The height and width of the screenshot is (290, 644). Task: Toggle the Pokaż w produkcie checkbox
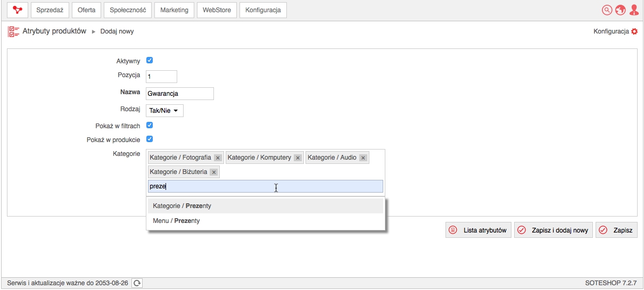coord(150,139)
